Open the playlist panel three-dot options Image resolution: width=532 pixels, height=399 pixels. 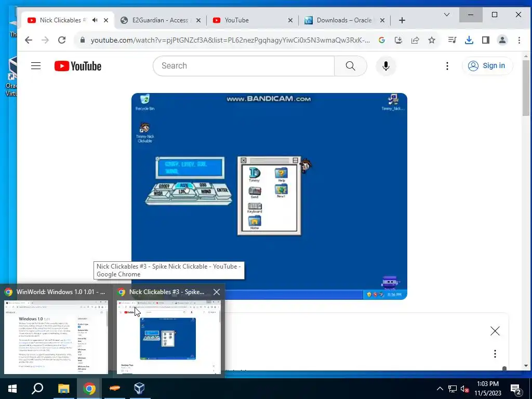495,354
